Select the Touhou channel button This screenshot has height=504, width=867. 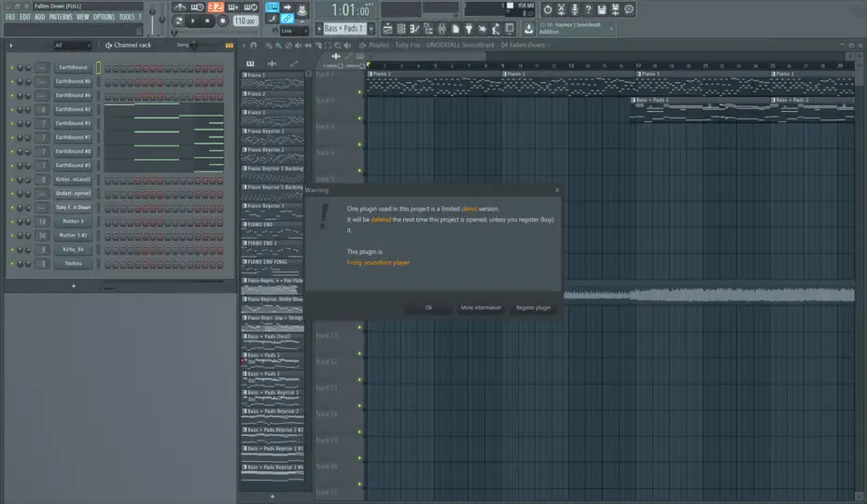pos(73,263)
